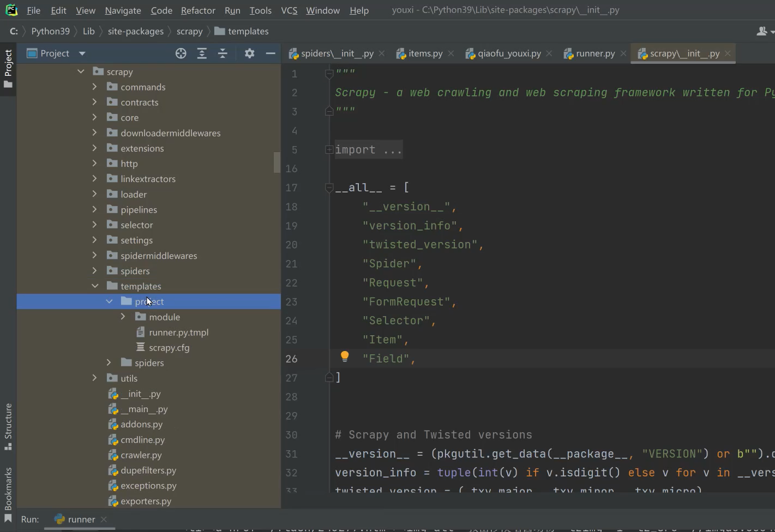The image size is (775, 532).
Task: Expand the module folder
Action: pos(123,317)
